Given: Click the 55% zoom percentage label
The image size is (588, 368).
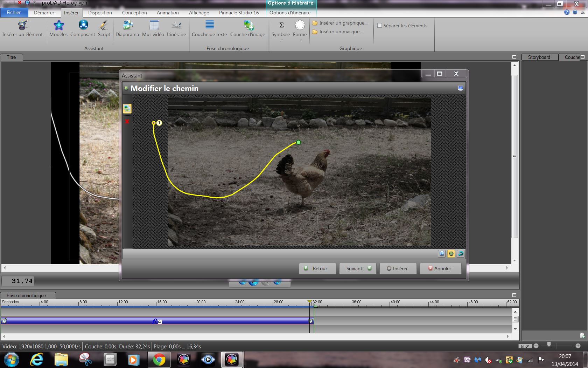Looking at the screenshot, I should coord(525,346).
